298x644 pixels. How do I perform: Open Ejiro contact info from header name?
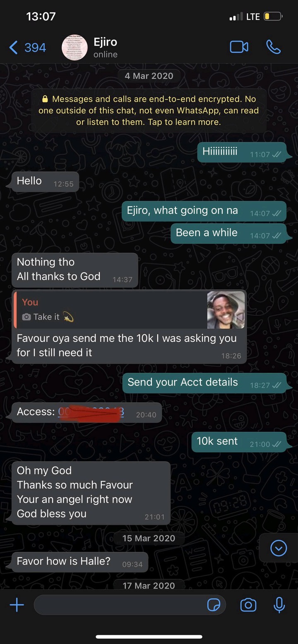[x=105, y=42]
